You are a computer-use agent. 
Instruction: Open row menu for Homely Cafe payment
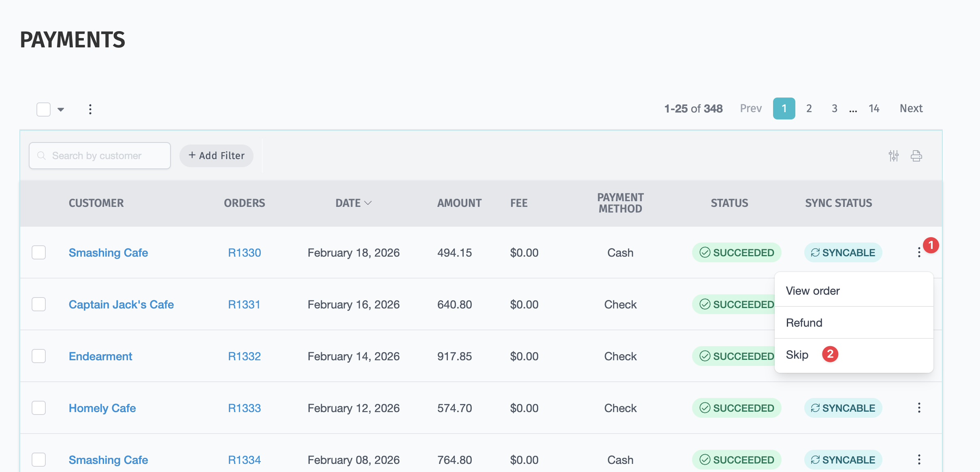click(919, 408)
